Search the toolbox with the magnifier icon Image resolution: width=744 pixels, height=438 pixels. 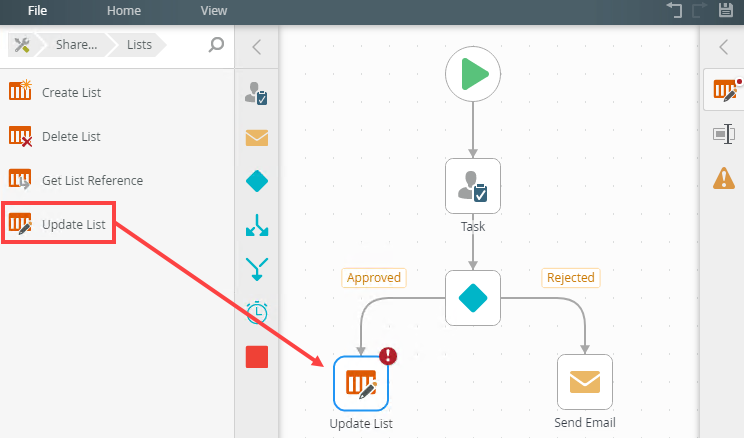coord(216,45)
